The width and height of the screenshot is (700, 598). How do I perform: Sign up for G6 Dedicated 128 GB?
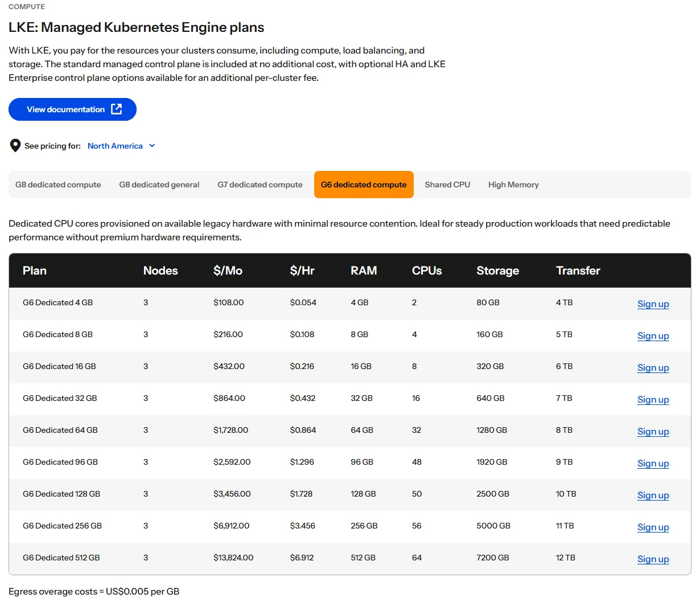(x=653, y=495)
